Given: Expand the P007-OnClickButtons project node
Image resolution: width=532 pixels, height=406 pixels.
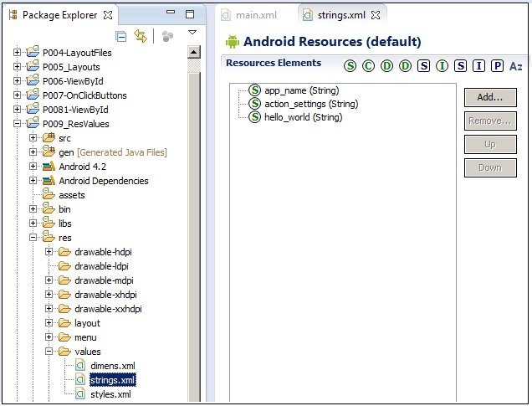Looking at the screenshot, I should click(x=17, y=95).
